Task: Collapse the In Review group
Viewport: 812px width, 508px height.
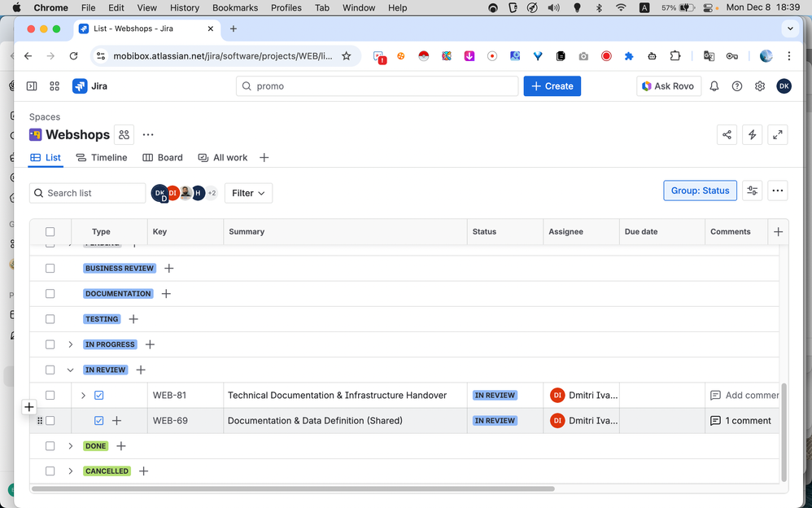Action: tap(71, 370)
